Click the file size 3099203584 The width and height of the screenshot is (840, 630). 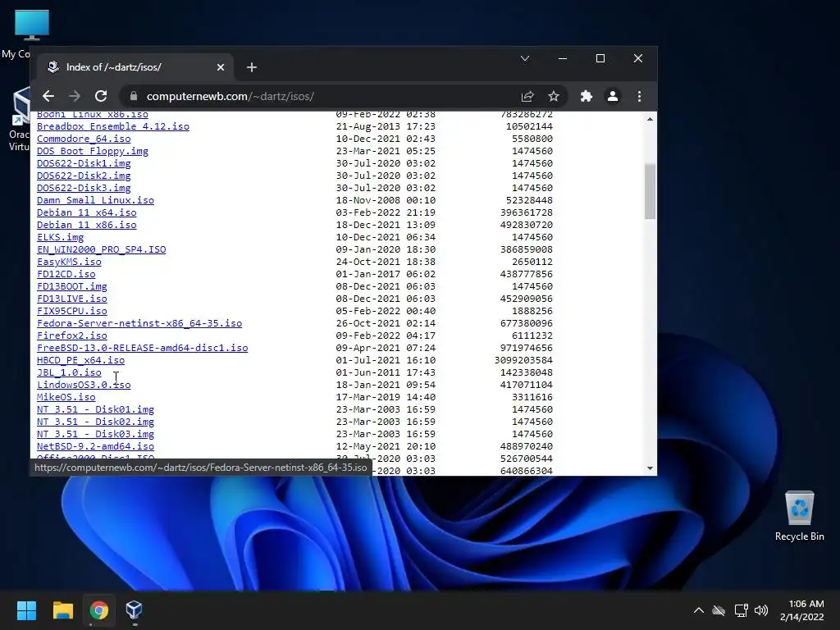[523, 361]
